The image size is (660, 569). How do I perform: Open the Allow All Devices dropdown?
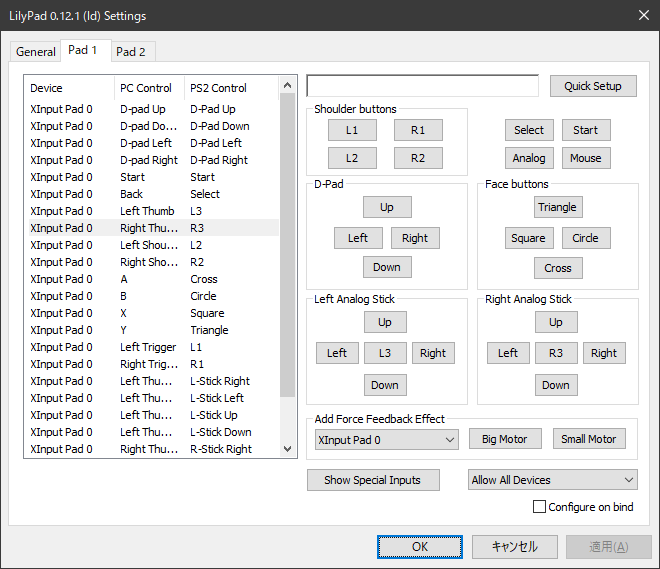pos(553,480)
